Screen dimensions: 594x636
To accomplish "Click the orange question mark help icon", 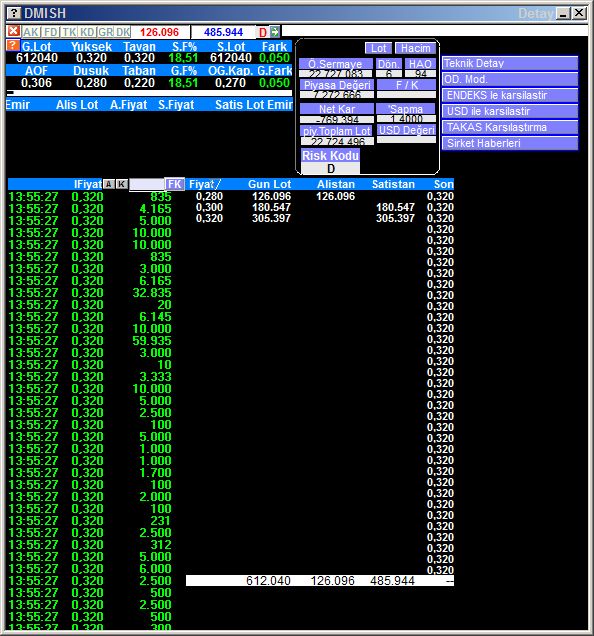I will [x=13, y=45].
